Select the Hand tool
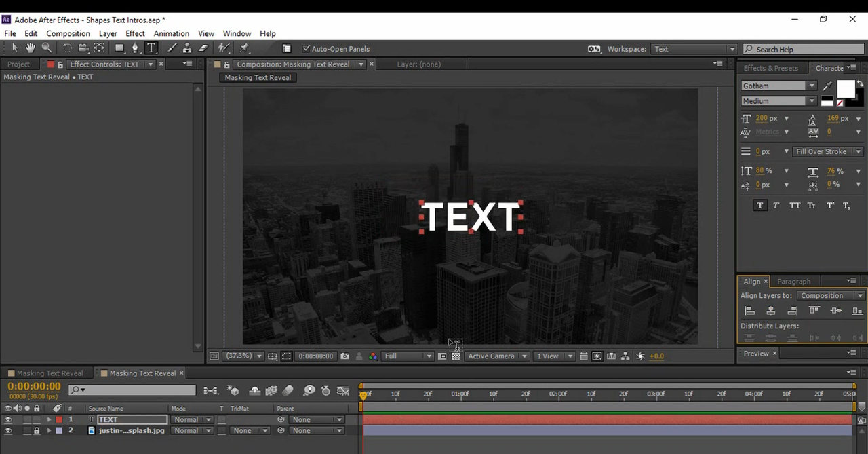Viewport: 868px width, 454px height. click(x=31, y=48)
